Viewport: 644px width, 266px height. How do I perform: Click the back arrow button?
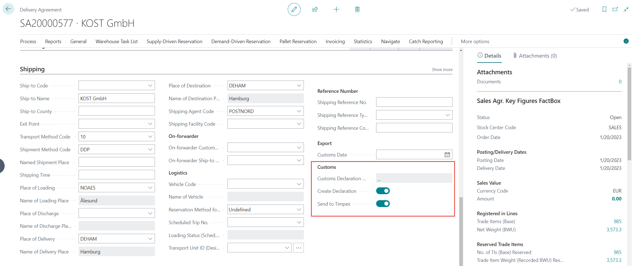(8, 9)
